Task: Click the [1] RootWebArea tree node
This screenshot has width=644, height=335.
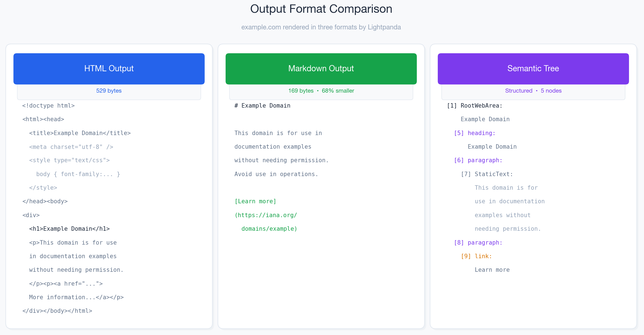Action: pos(474,106)
